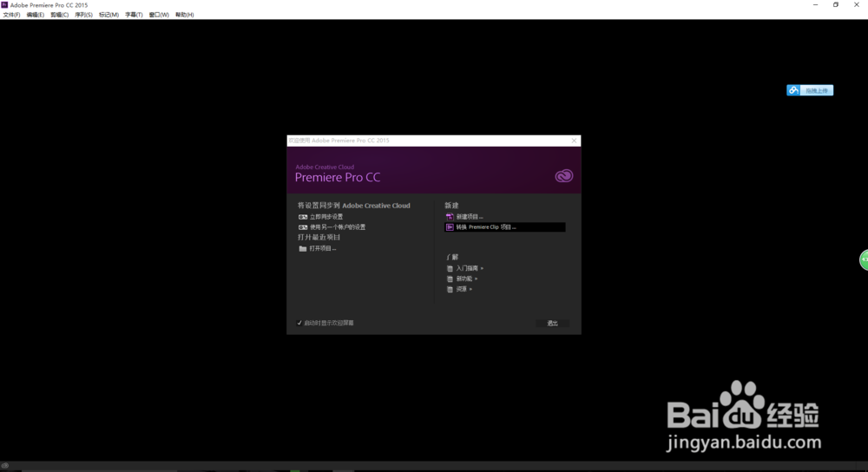
Task: Open the 序列(S) menu
Action: click(x=83, y=15)
